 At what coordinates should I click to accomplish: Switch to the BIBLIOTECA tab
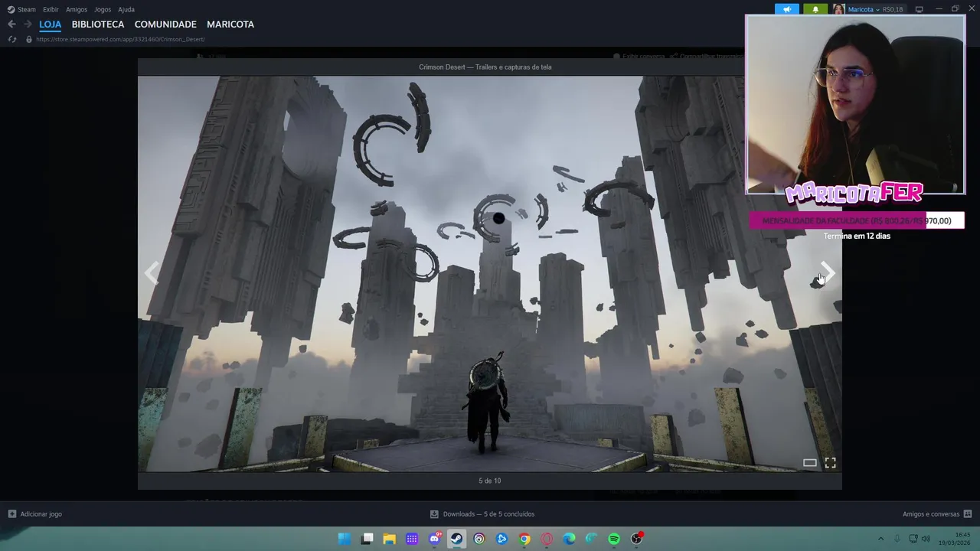coord(98,24)
